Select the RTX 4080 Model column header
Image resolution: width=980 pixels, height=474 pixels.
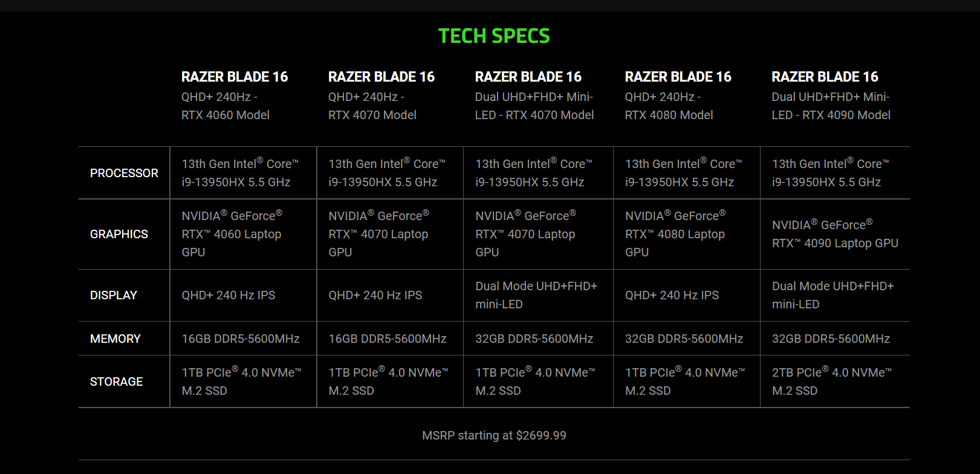click(x=678, y=96)
